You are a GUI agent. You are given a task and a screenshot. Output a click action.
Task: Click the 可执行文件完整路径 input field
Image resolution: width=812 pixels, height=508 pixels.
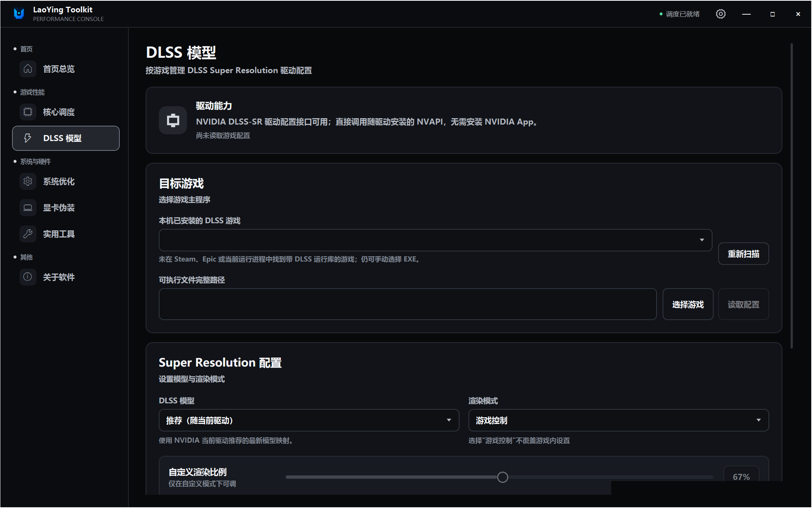point(408,304)
